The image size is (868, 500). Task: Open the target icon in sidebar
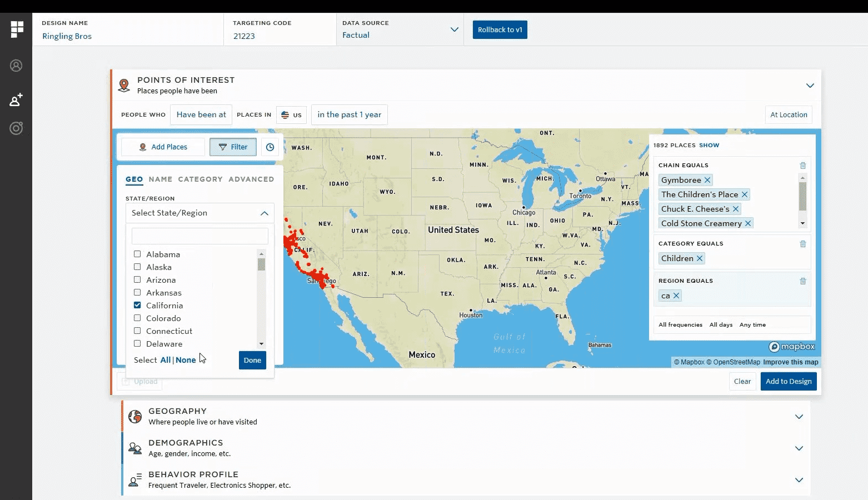(x=16, y=128)
